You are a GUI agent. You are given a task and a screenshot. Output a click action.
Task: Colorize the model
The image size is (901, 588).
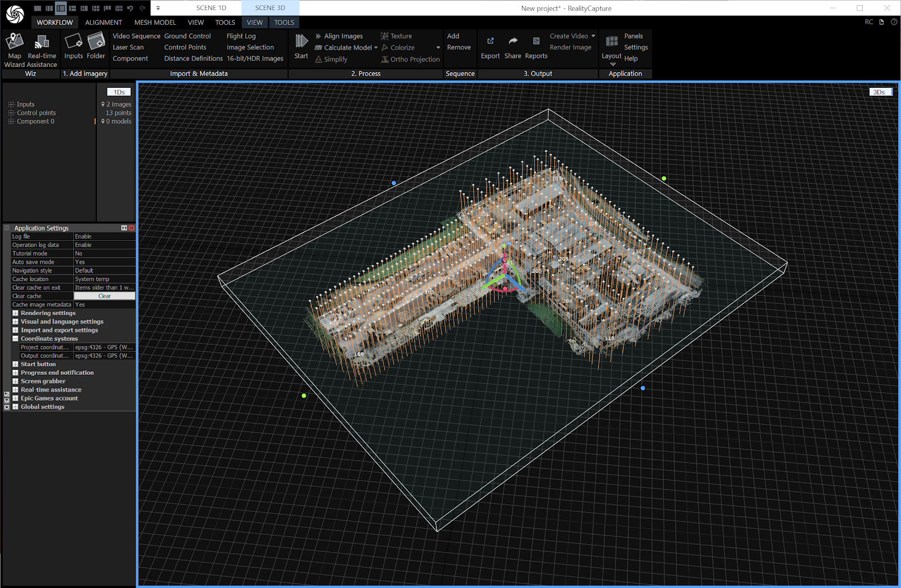[x=398, y=48]
